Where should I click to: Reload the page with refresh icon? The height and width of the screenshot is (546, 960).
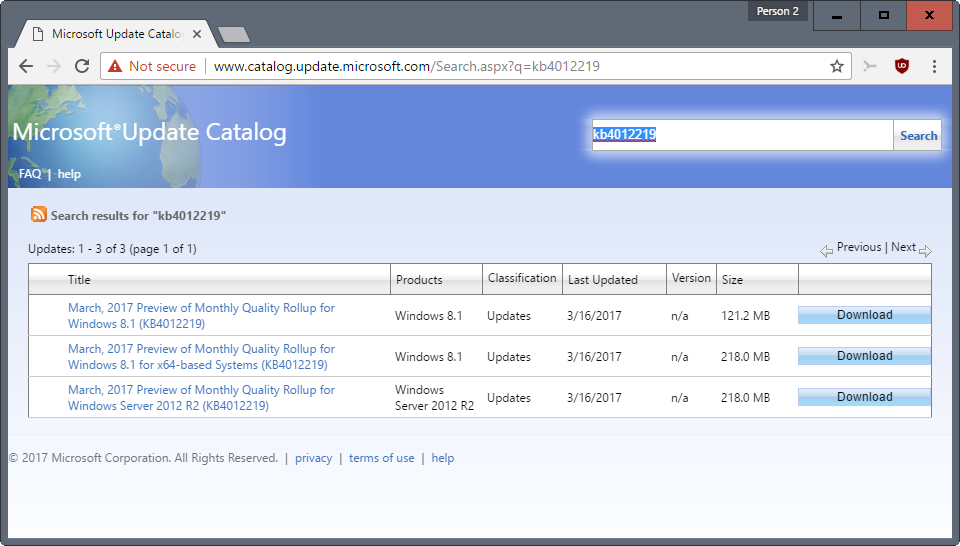tap(82, 66)
